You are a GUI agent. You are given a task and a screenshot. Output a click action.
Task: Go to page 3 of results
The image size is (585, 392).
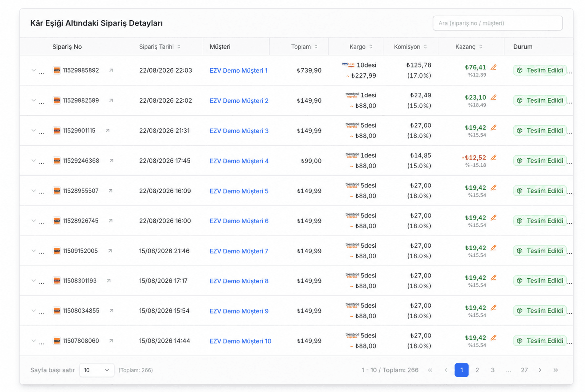click(493, 370)
